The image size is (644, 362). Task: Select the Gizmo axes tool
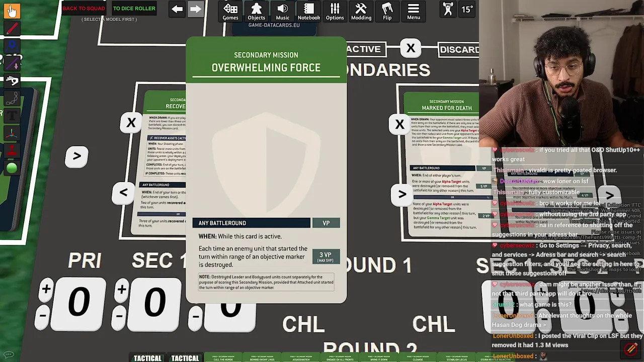(x=12, y=133)
